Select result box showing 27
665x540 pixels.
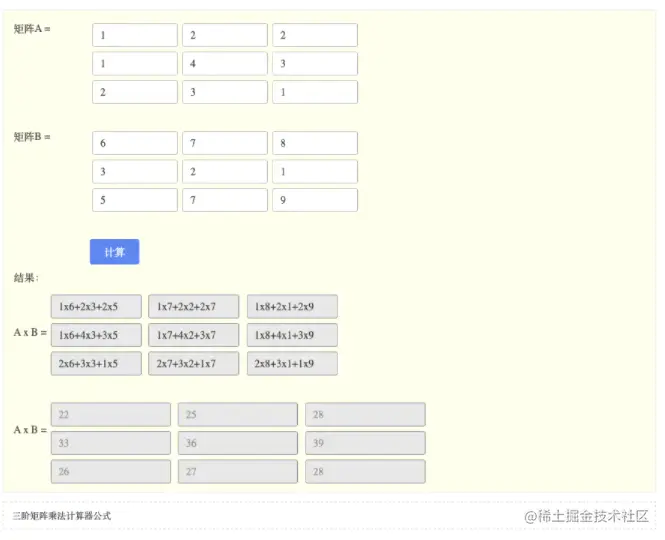coord(238,471)
